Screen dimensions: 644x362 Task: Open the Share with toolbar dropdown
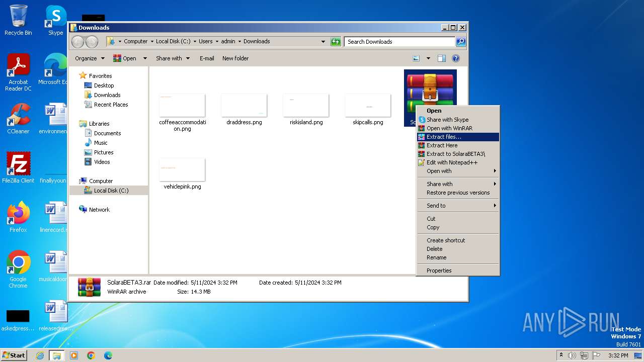pos(173,58)
